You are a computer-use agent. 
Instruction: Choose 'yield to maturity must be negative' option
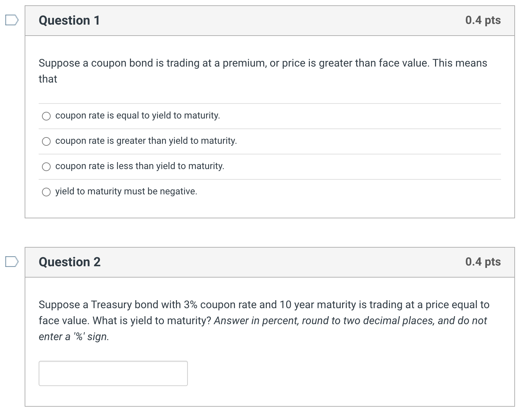point(46,192)
